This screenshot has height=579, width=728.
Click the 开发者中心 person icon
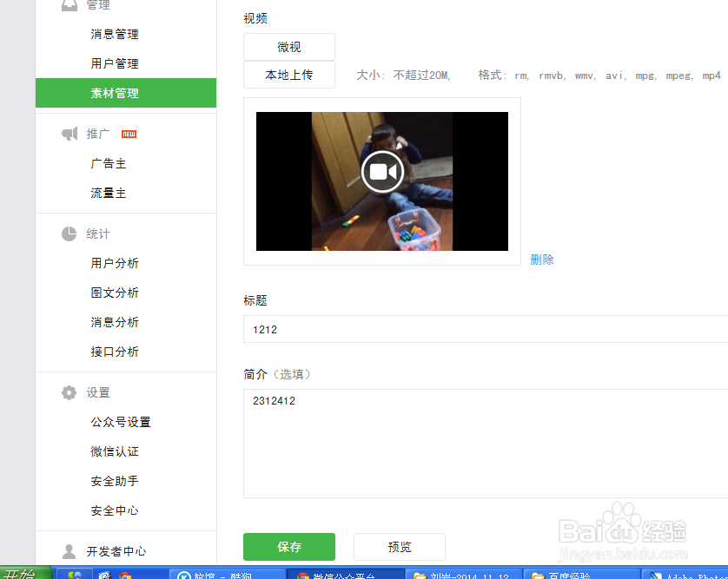69,550
